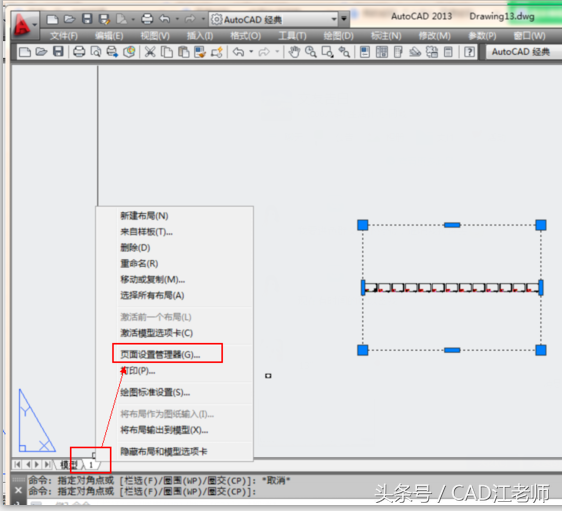Click top-left blue grip of selected object
Screen dimensions: 562x511
coord(363,225)
